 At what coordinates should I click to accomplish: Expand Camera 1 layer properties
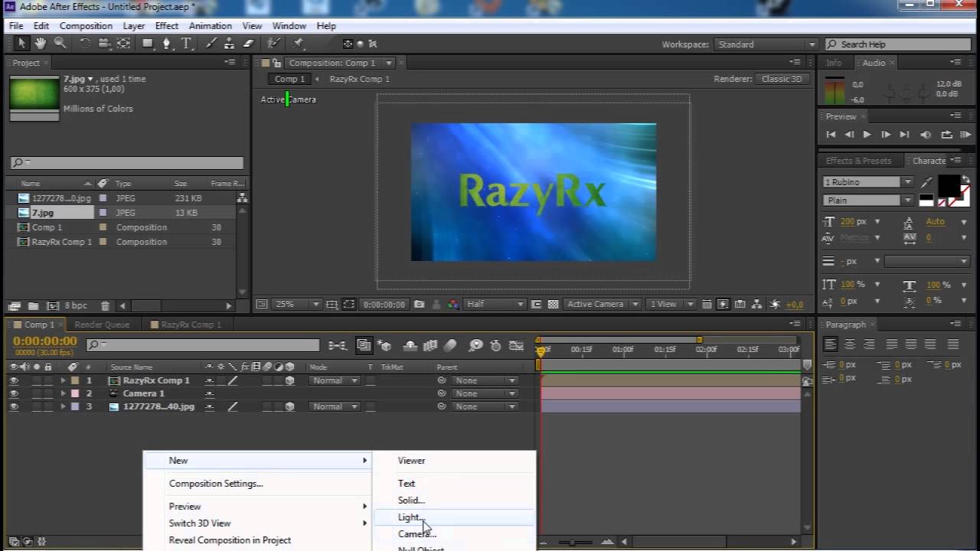point(64,393)
